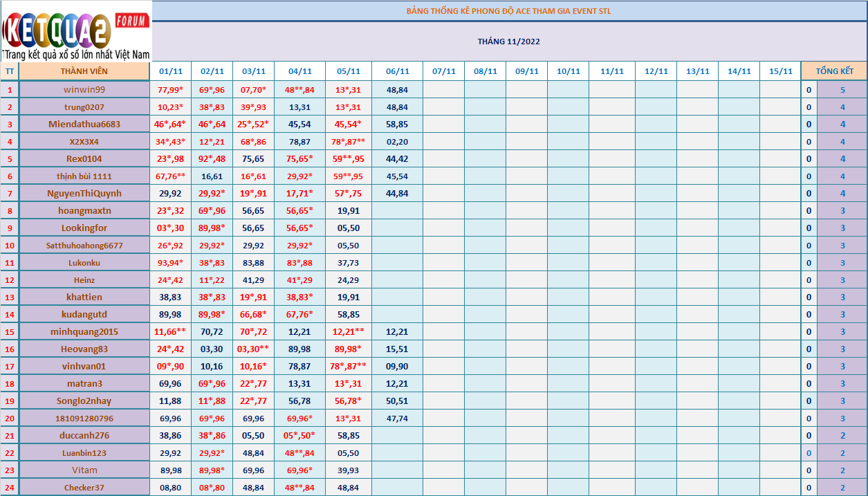Viewport: 868px width, 496px height.
Task: Select the THÀNH VIÊN column header
Action: tap(84, 71)
